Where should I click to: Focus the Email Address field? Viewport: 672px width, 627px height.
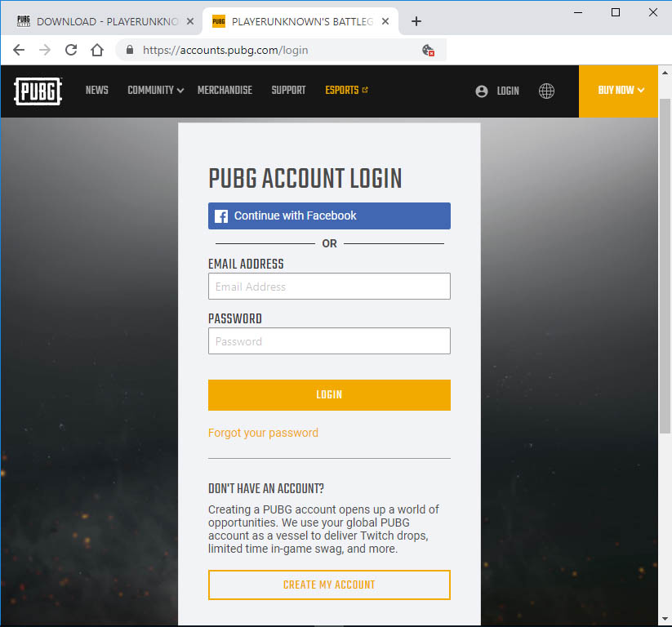(x=329, y=287)
